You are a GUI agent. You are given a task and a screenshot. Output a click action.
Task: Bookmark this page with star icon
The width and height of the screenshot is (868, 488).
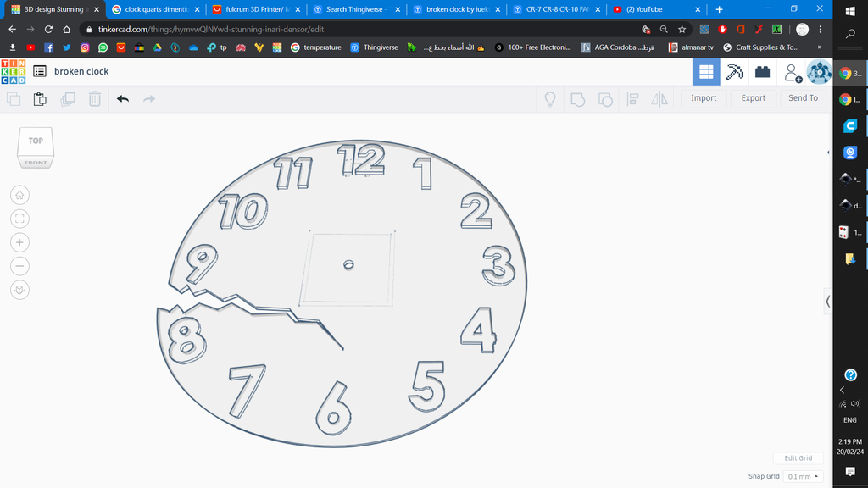[682, 30]
